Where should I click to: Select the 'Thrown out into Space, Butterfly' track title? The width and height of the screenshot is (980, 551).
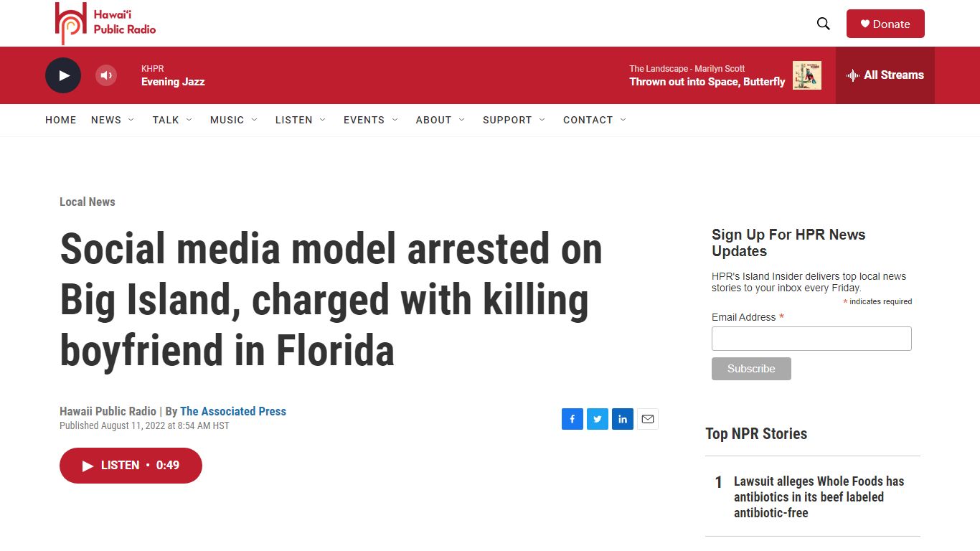coord(707,82)
